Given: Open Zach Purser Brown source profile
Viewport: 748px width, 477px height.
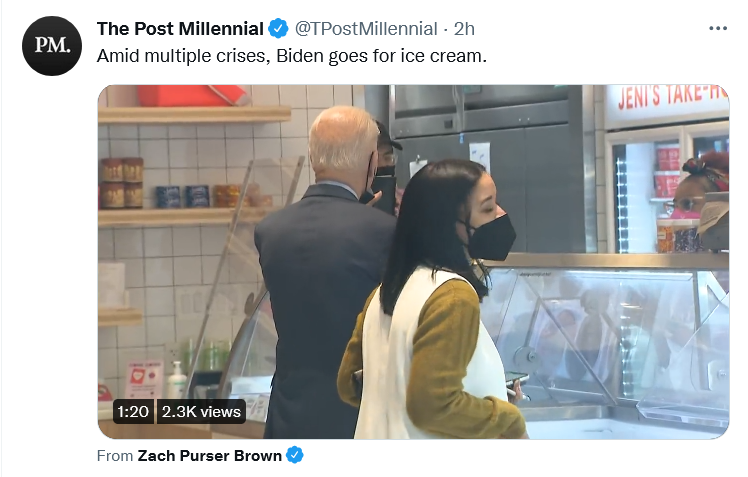Looking at the screenshot, I should (x=209, y=456).
